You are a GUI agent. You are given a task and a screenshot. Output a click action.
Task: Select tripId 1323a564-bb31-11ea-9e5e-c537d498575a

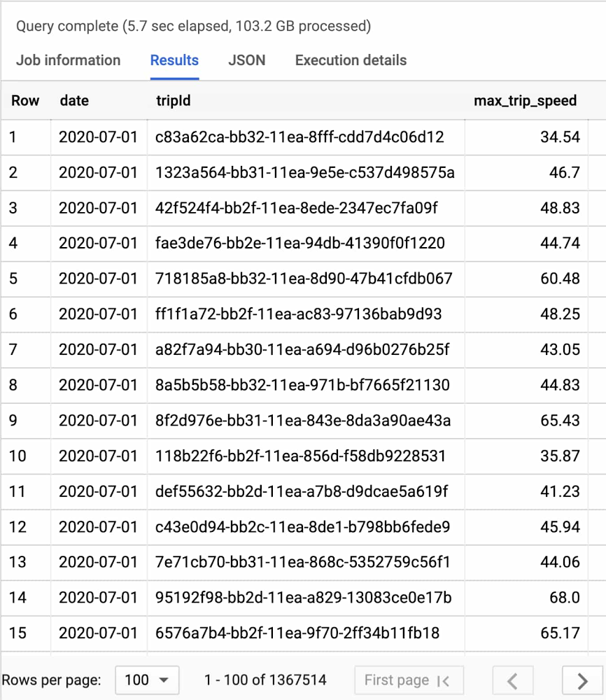click(305, 172)
